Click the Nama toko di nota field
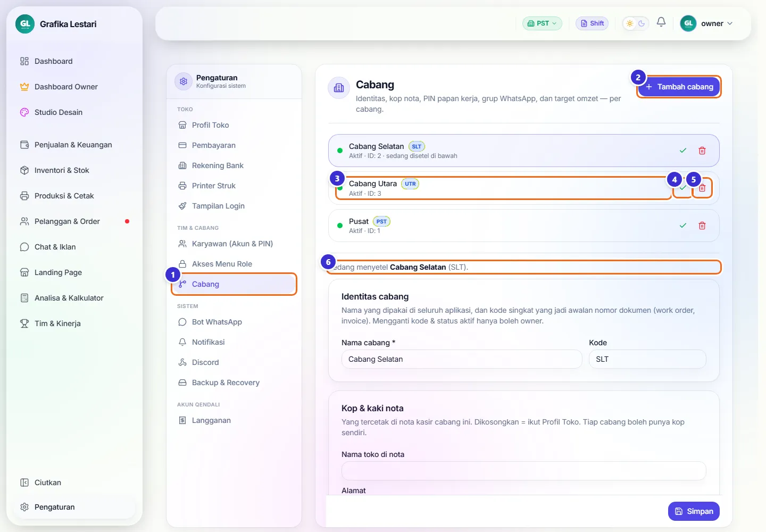Image resolution: width=766 pixels, height=532 pixels. point(523,471)
